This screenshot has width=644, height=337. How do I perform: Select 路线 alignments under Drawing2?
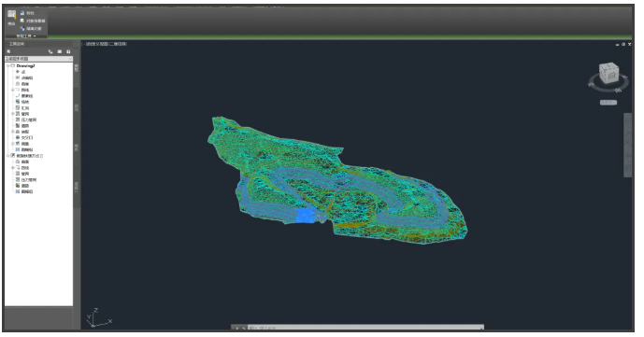pyautogui.click(x=25, y=90)
